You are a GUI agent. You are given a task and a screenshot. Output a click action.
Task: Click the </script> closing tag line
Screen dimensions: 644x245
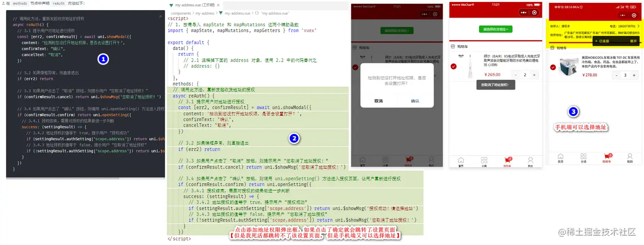(x=179, y=239)
